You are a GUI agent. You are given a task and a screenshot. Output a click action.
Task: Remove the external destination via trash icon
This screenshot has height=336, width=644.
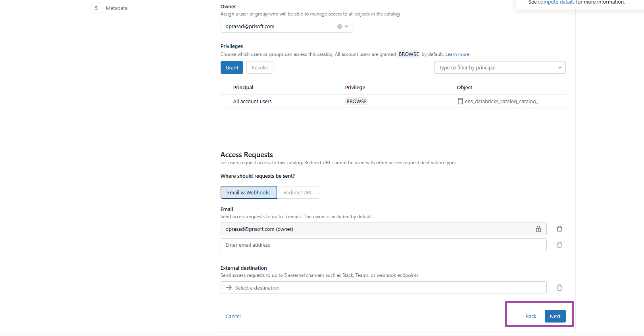[559, 288]
